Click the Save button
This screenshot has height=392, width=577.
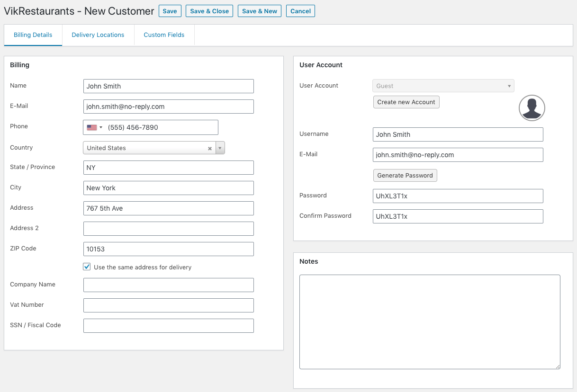pos(170,11)
